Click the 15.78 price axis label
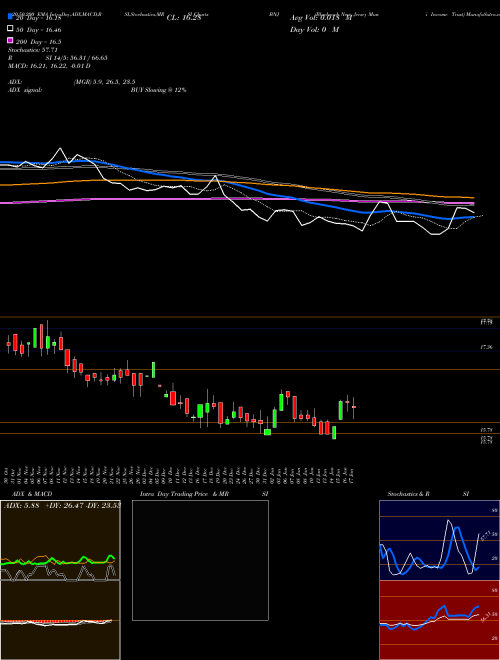This screenshot has height=660, width=500. click(x=486, y=430)
